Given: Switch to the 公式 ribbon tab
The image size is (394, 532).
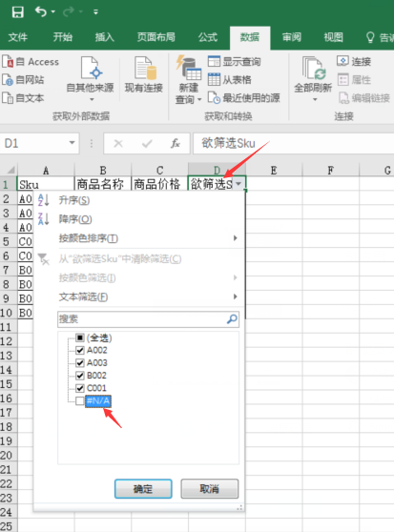Looking at the screenshot, I should coord(208,37).
